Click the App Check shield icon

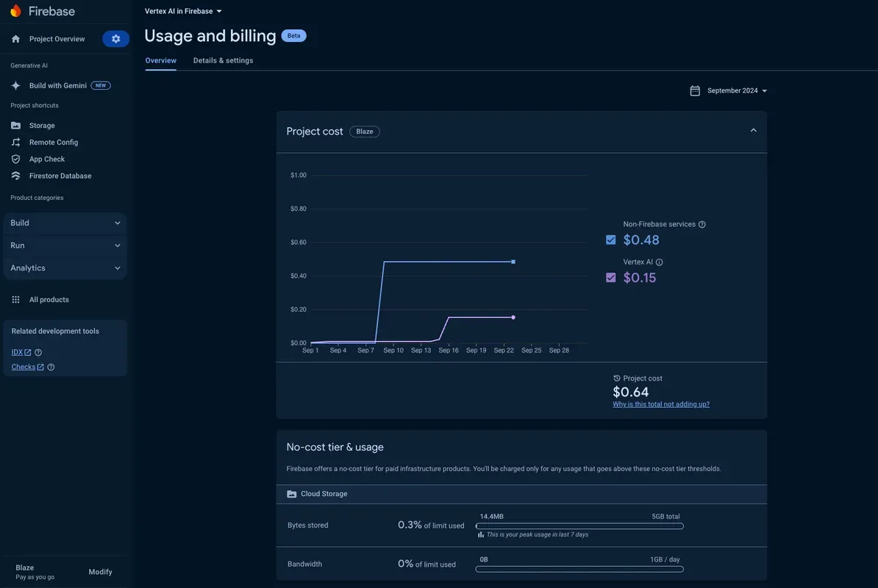[x=15, y=159]
